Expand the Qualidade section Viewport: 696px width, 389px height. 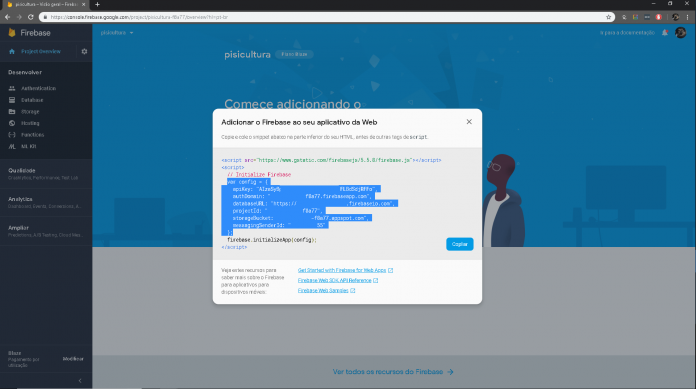pos(46,174)
